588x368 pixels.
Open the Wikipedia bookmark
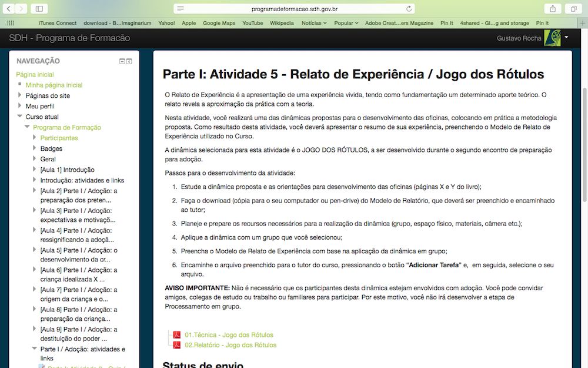pyautogui.click(x=282, y=23)
